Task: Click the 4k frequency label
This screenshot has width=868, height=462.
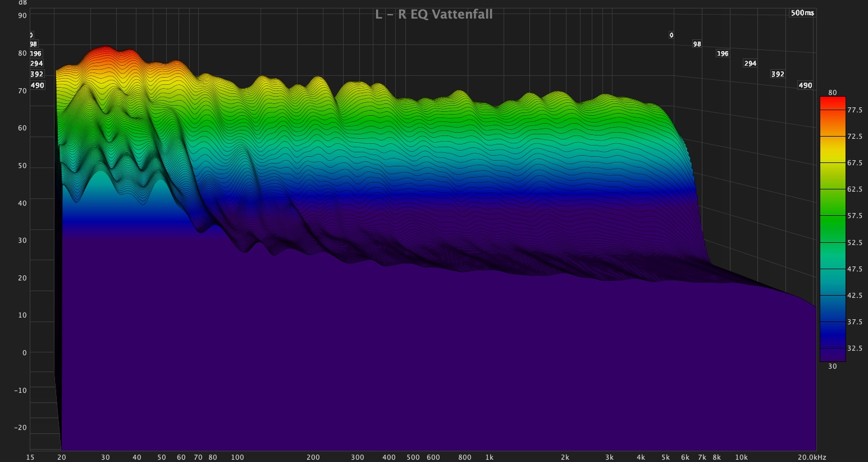Action: click(x=641, y=457)
